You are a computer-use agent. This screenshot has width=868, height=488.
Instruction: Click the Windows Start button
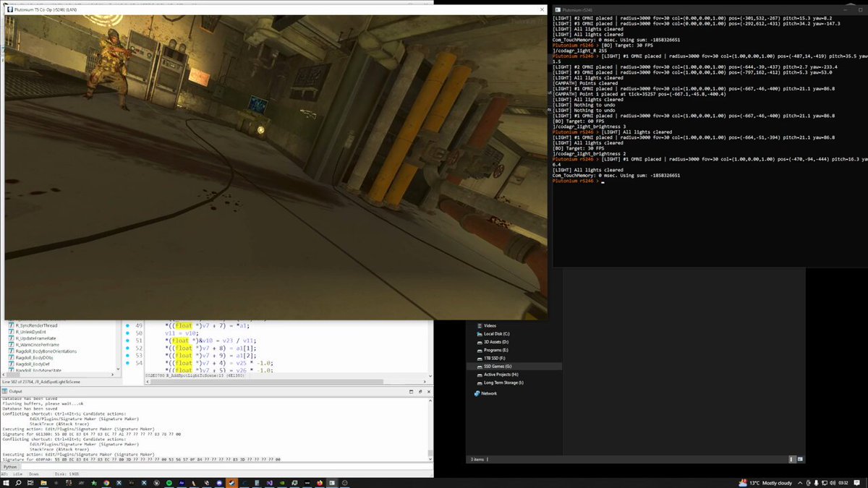coord(7,482)
